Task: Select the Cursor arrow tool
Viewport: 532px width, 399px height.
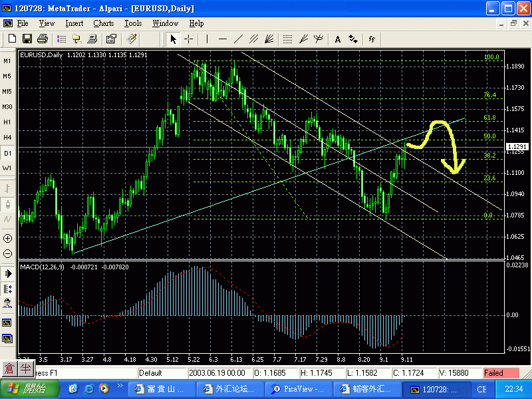Action: point(174,39)
